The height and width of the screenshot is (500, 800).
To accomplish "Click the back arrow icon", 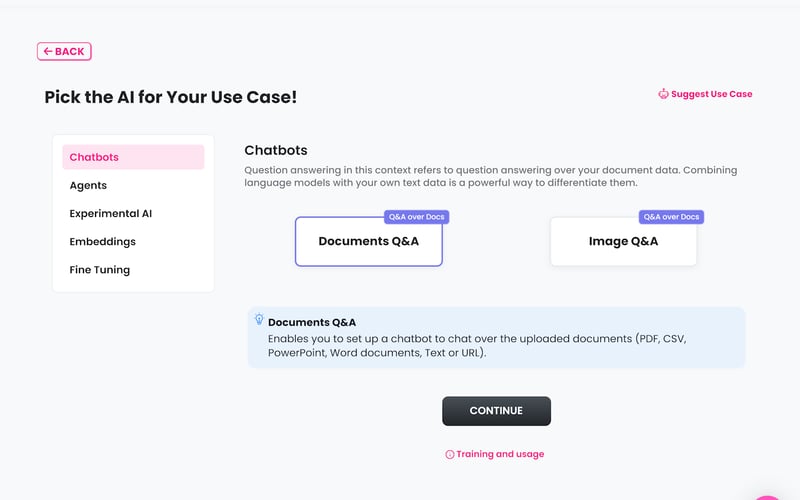I will [47, 51].
